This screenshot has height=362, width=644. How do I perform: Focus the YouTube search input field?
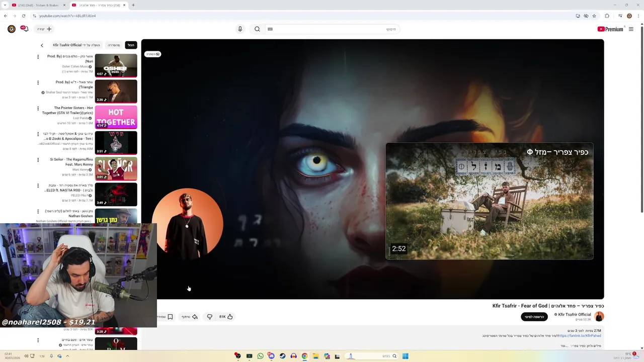pyautogui.click(x=332, y=29)
